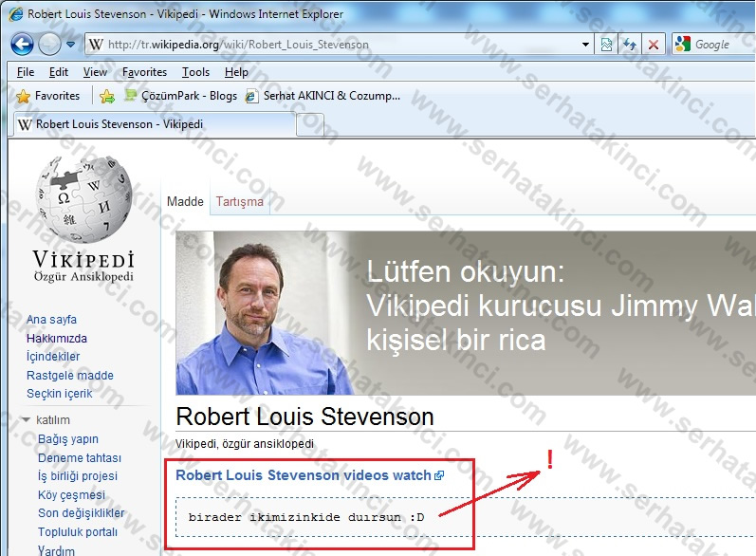Click the Favorites star button
Viewport: 756px width, 556px height.
(x=47, y=96)
